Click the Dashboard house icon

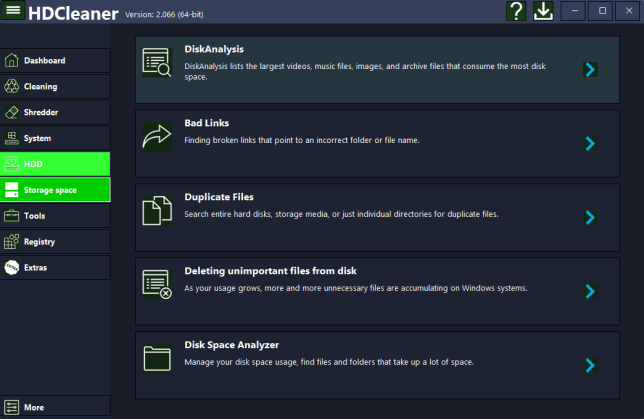12,60
